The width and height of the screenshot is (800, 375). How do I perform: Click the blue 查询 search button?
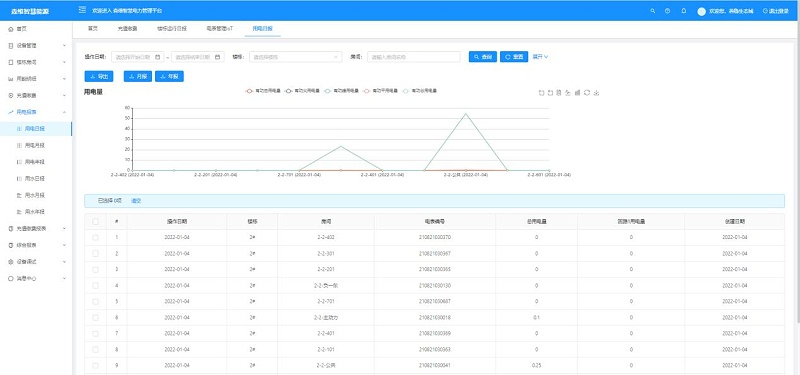(x=483, y=57)
